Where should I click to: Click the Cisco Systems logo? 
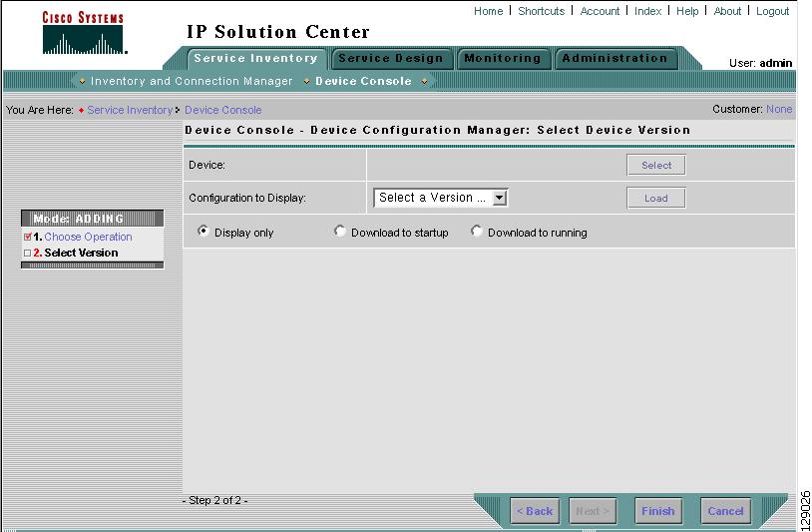84,33
